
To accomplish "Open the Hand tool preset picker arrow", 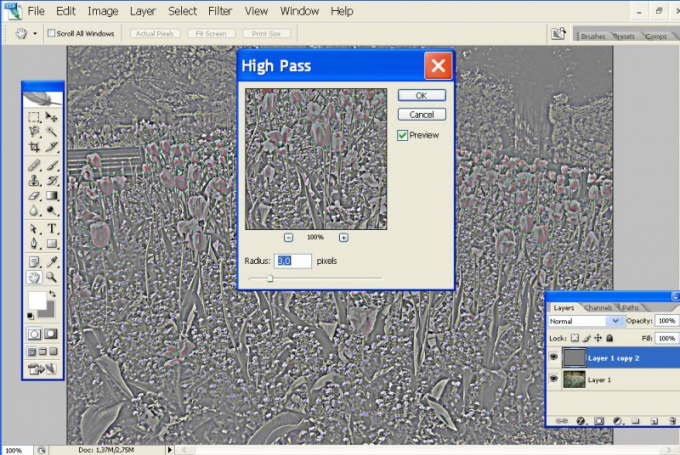I will click(x=35, y=33).
